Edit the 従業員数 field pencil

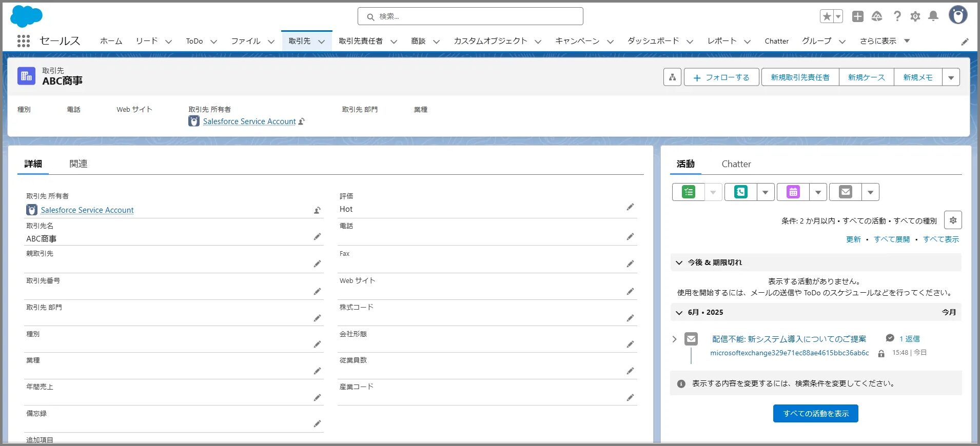631,371
